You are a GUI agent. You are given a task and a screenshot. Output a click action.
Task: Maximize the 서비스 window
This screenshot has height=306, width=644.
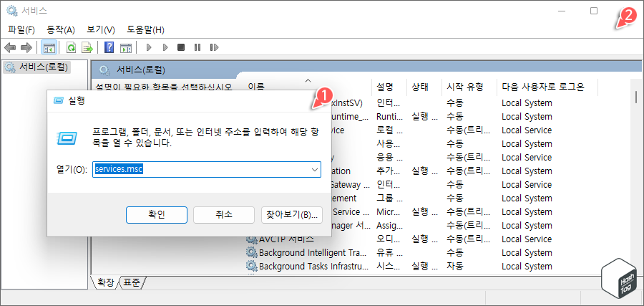[594, 11]
